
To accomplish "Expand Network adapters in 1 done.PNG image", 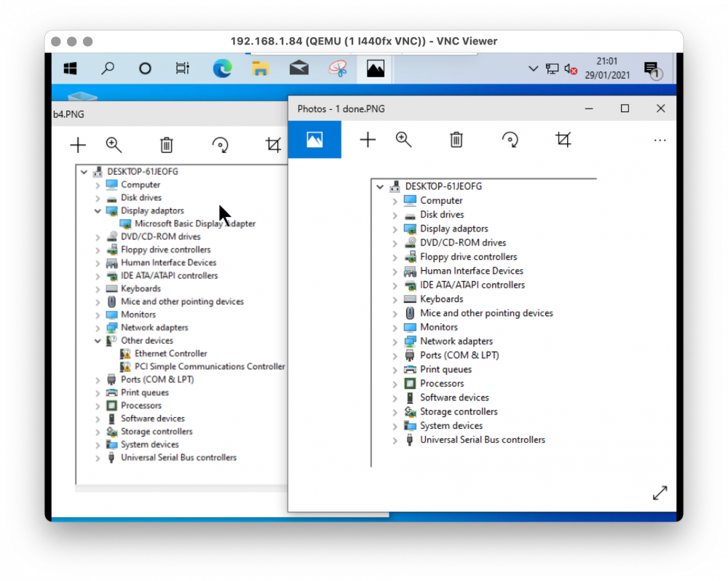I will (x=395, y=341).
